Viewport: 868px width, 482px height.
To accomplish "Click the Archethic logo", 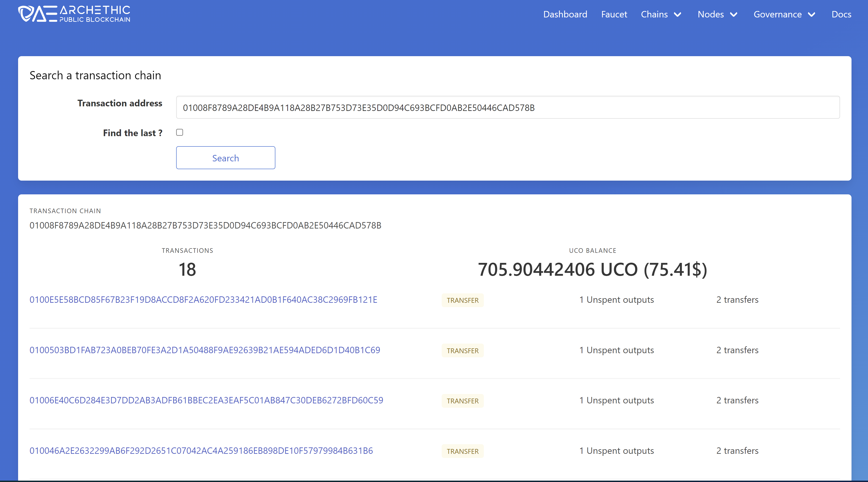I will [x=74, y=14].
